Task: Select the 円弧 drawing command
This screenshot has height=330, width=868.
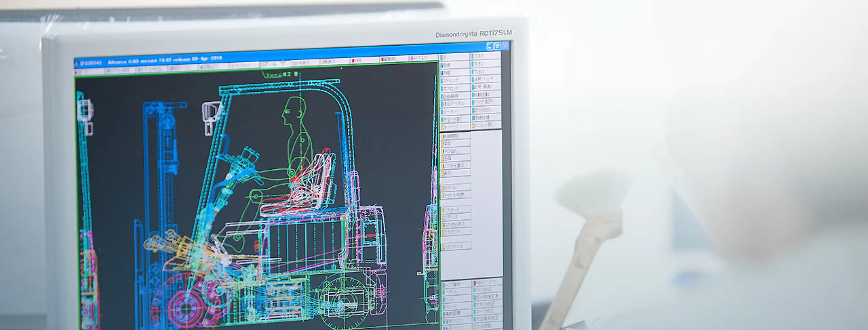Action: click(455, 72)
